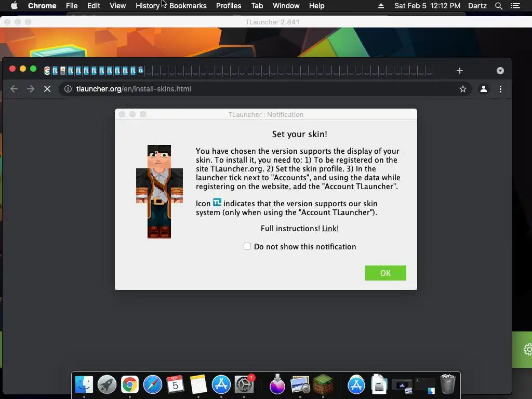Open a new Chrome tab
Image resolution: width=532 pixels, height=399 pixels.
[460, 71]
